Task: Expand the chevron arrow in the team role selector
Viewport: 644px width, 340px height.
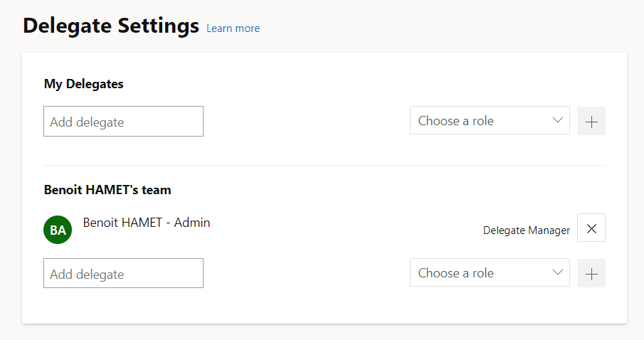Action: click(x=558, y=272)
